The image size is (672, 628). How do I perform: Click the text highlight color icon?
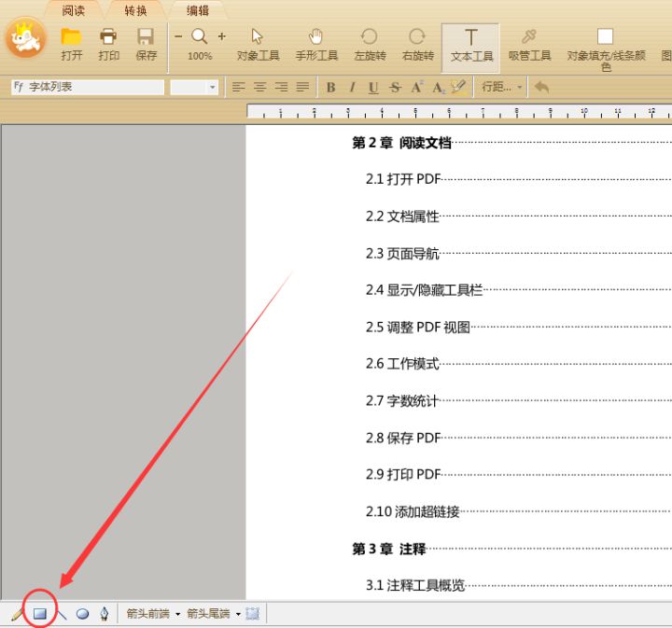click(x=458, y=87)
